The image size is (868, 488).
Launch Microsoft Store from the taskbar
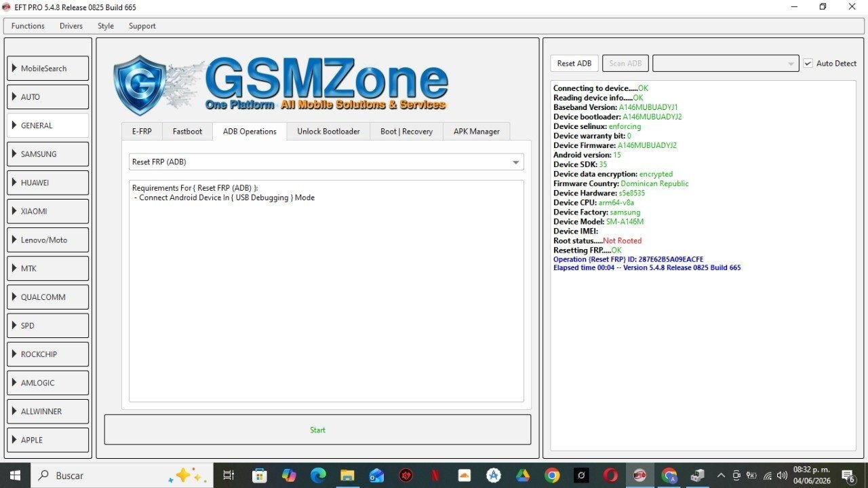[260, 475]
